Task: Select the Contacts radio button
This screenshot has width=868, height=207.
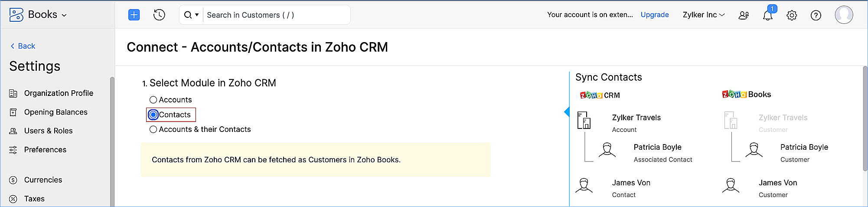Action: click(153, 115)
